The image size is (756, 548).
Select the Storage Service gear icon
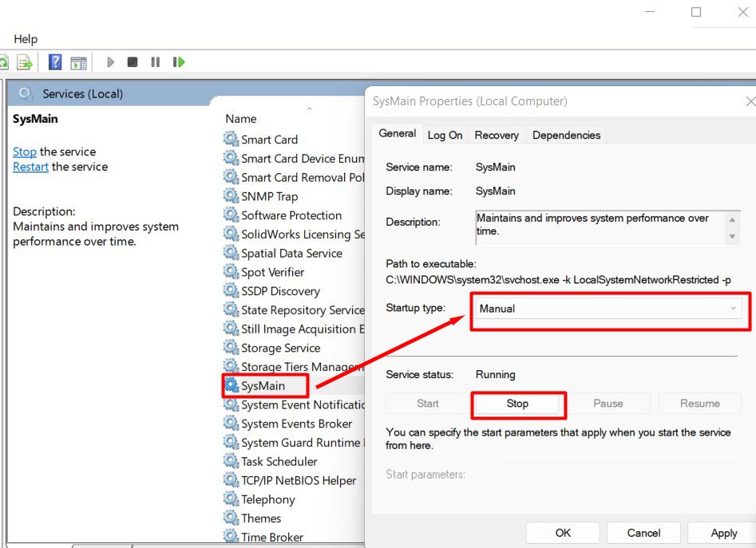pos(232,348)
